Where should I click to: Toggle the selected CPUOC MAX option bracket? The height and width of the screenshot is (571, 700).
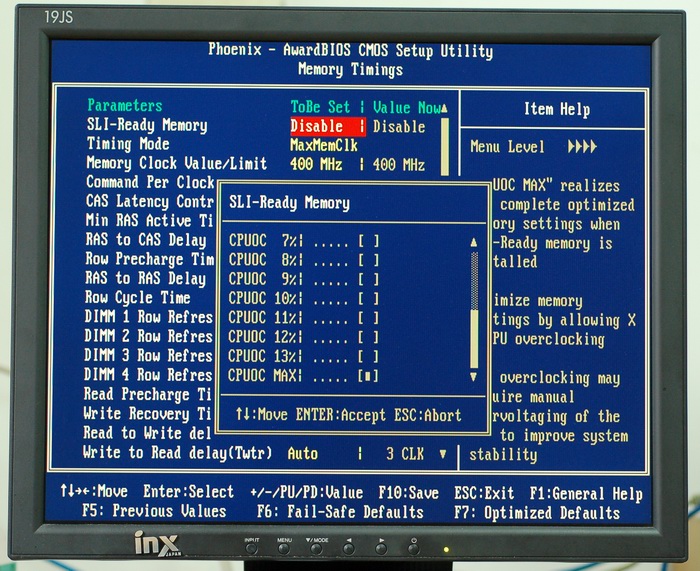[368, 376]
